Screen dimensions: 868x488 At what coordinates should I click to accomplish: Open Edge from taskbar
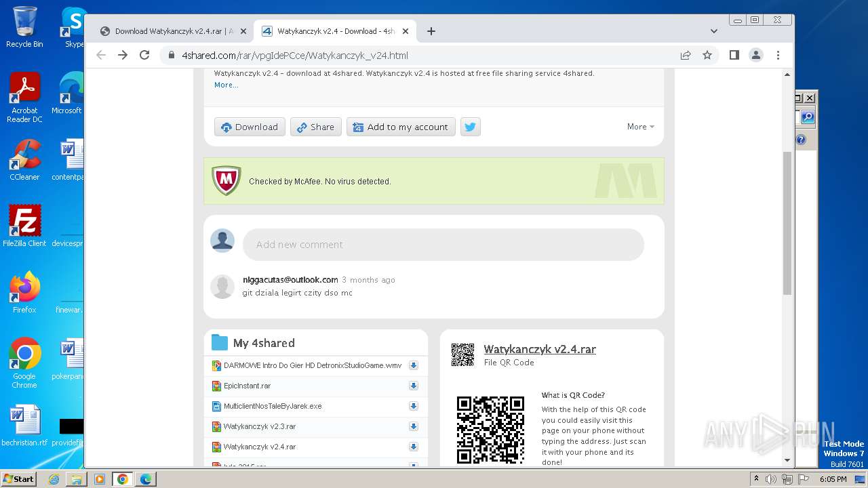[146, 479]
